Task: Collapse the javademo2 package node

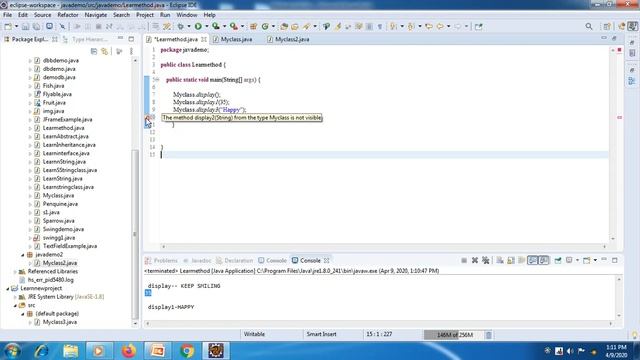Action: 23,255
